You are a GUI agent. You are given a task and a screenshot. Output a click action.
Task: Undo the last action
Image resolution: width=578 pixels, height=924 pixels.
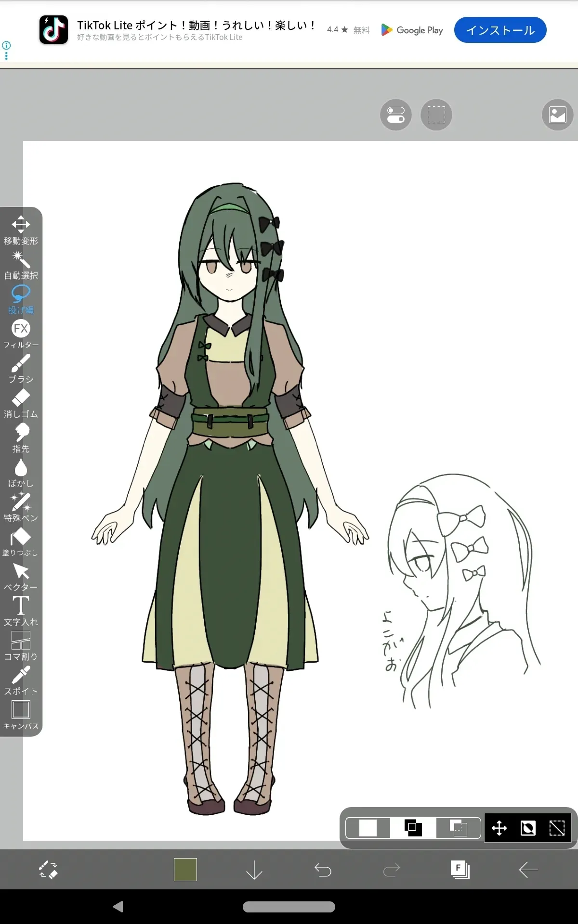pos(323,870)
